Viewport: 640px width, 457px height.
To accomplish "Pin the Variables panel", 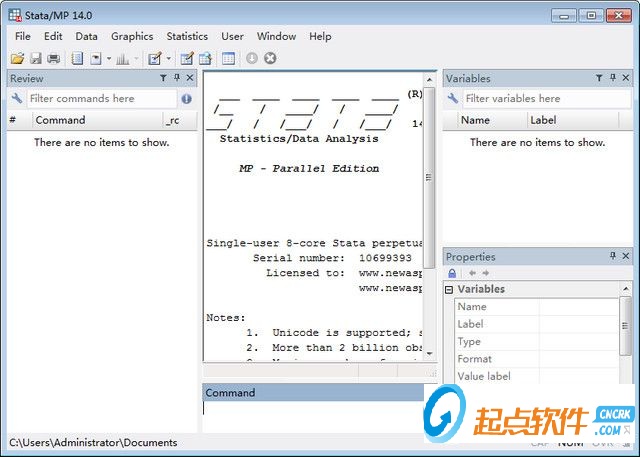I will pyautogui.click(x=613, y=78).
